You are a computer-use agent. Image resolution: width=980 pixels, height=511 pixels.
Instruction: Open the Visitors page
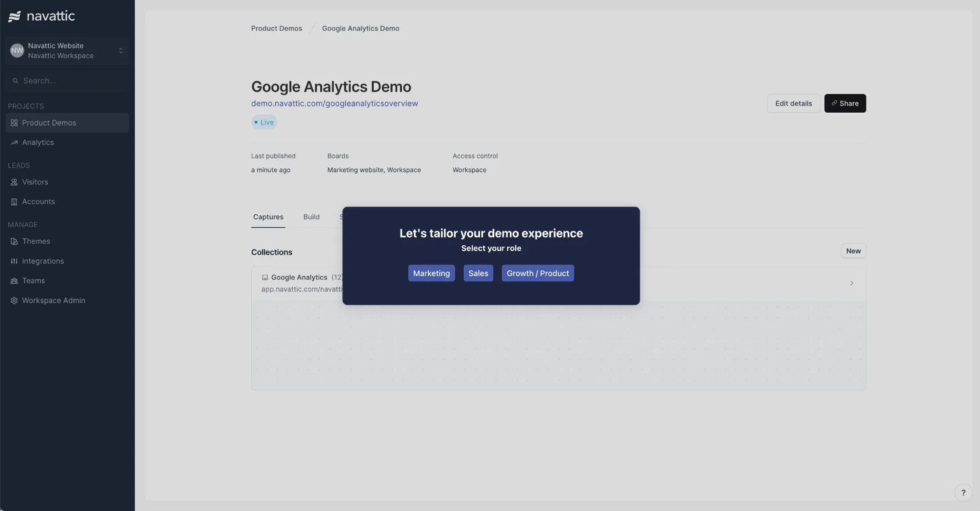click(67, 182)
